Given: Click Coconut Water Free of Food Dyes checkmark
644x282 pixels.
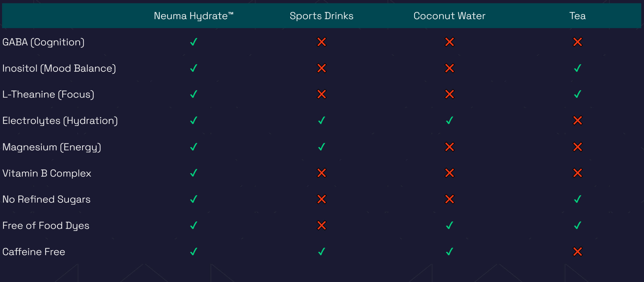Looking at the screenshot, I should (449, 225).
